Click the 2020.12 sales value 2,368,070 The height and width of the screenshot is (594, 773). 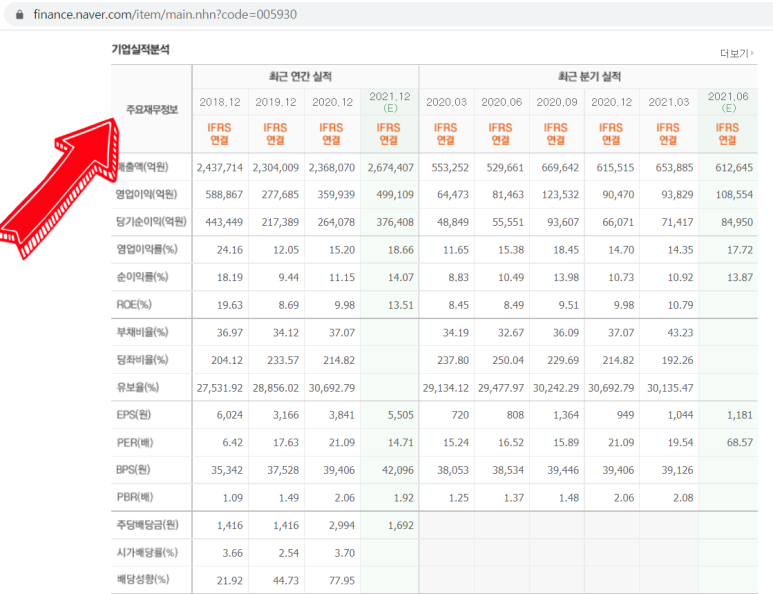[x=332, y=168]
